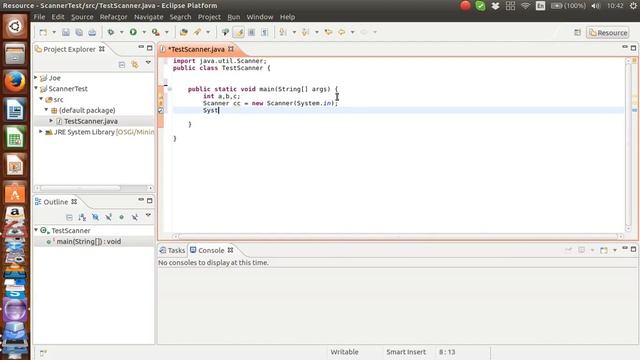Click 'Smart Insert' in the status bar
Screen dimensions: 640x360
tap(406, 352)
